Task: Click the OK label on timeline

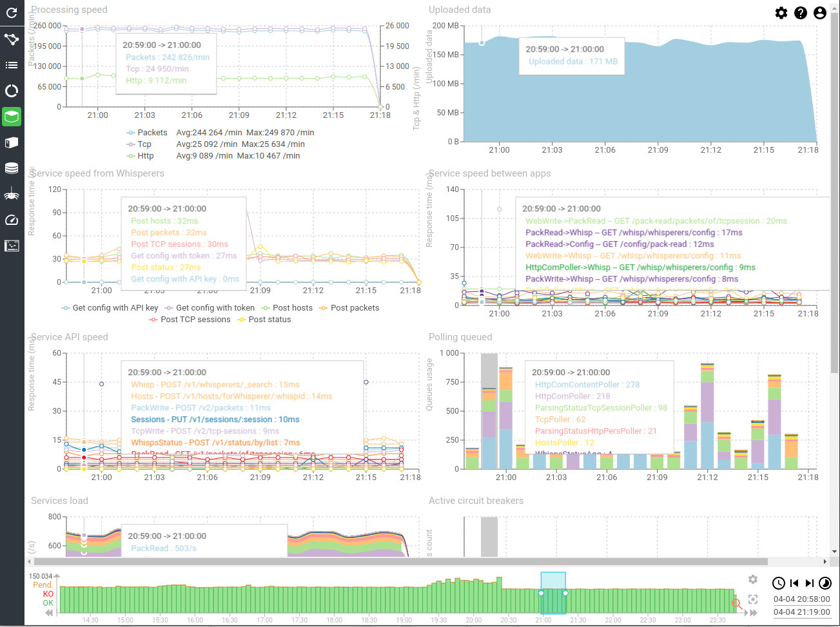Action: click(48, 603)
